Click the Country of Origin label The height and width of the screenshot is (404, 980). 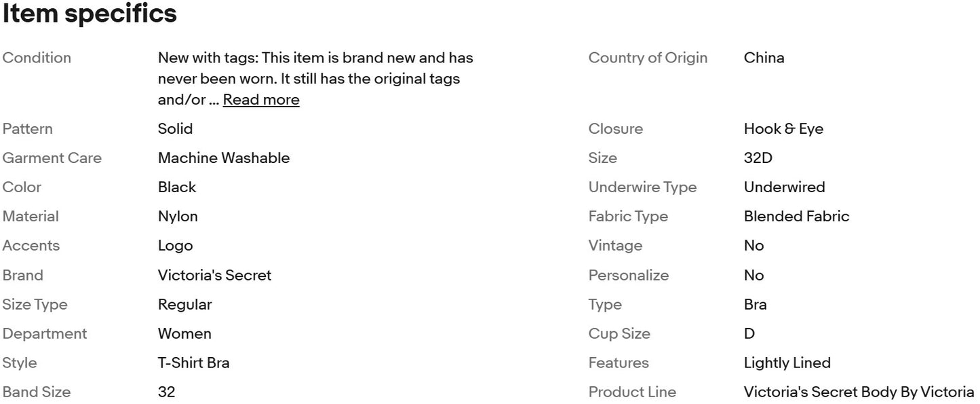pyautogui.click(x=648, y=58)
